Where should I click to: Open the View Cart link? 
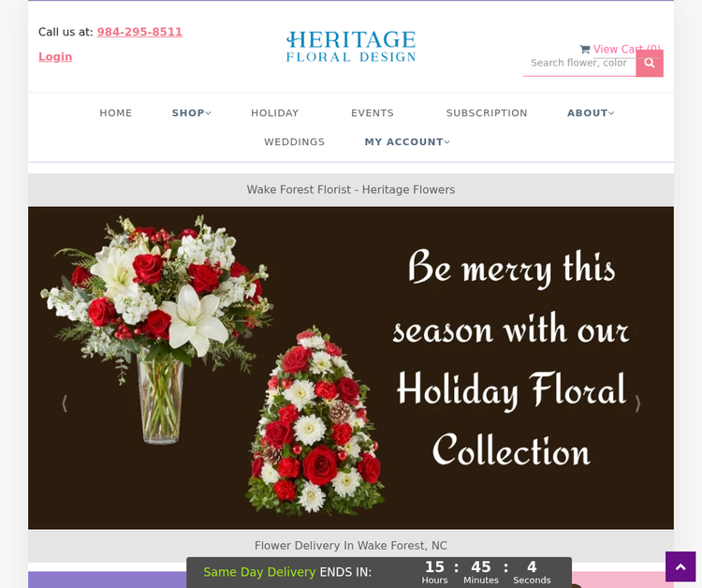[x=621, y=49]
